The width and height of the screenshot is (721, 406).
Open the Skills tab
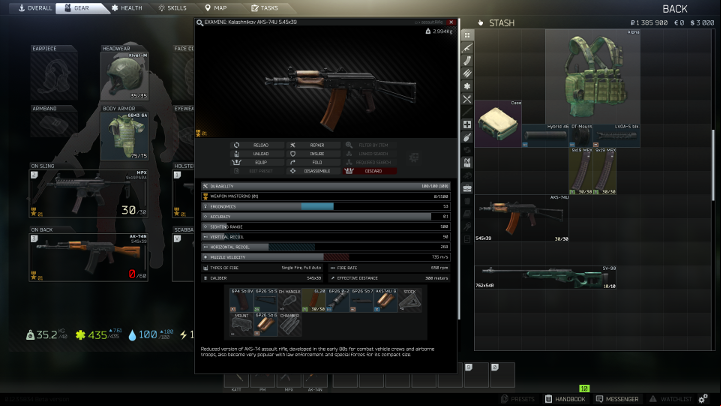[x=172, y=8]
